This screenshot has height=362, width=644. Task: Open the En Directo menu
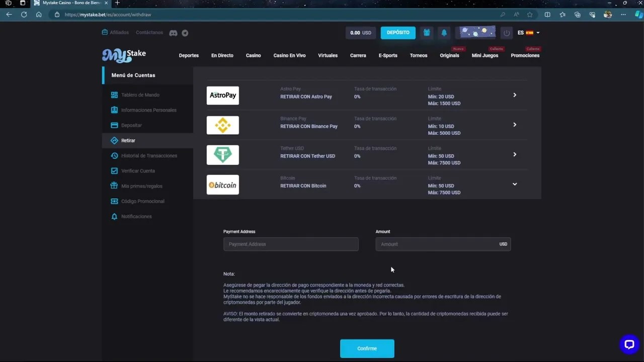coord(222,55)
